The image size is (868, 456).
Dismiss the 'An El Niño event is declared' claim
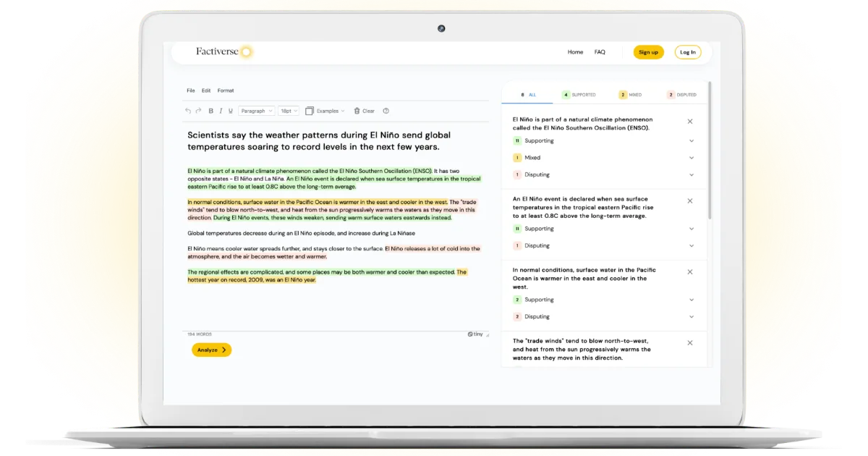(x=690, y=200)
